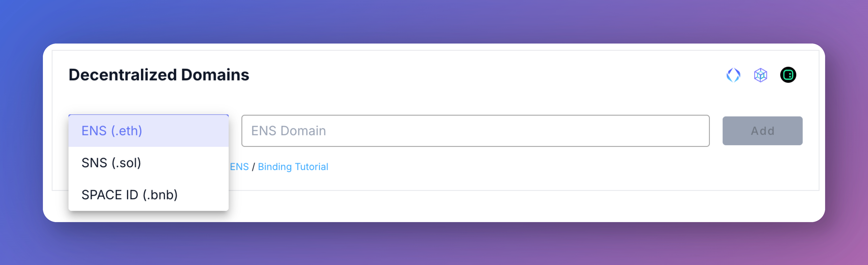Open the green-on-black rounded square icon

(x=788, y=75)
